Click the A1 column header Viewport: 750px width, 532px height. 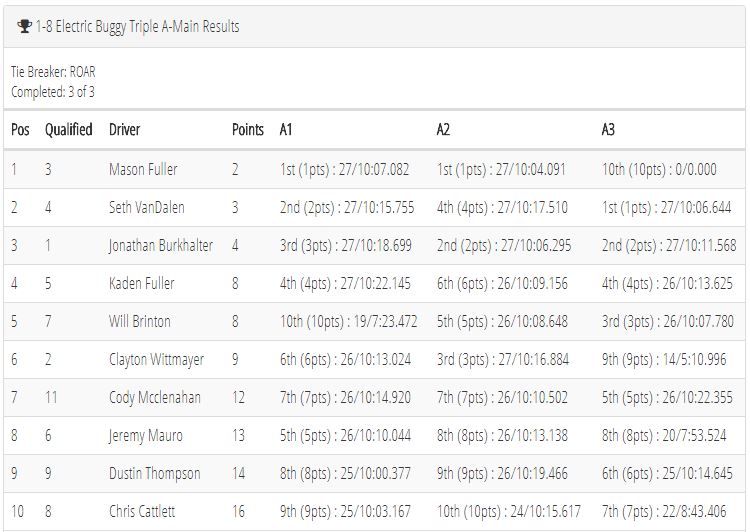pyautogui.click(x=286, y=130)
